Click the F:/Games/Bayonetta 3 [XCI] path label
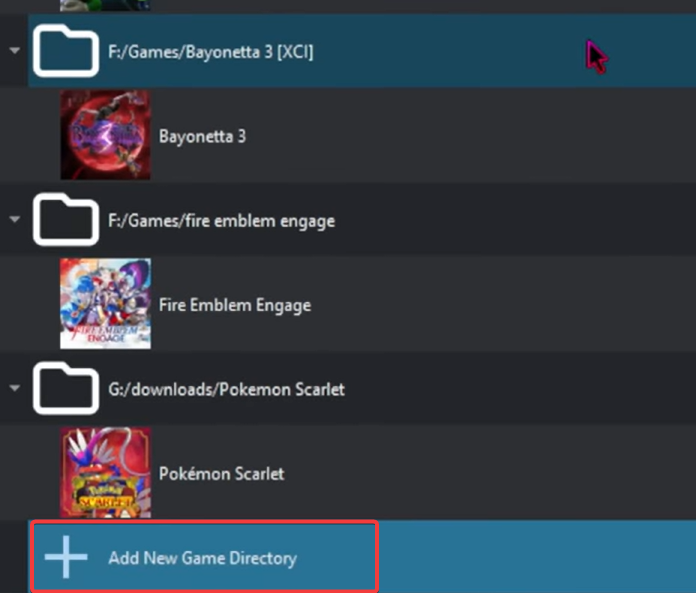This screenshot has height=593, width=696. 211,52
